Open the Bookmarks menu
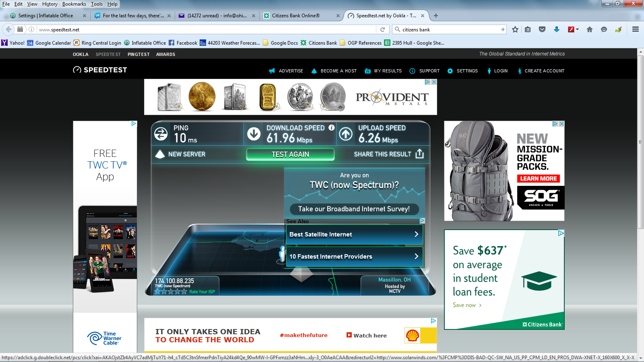This screenshot has width=644, height=362. 74,4
